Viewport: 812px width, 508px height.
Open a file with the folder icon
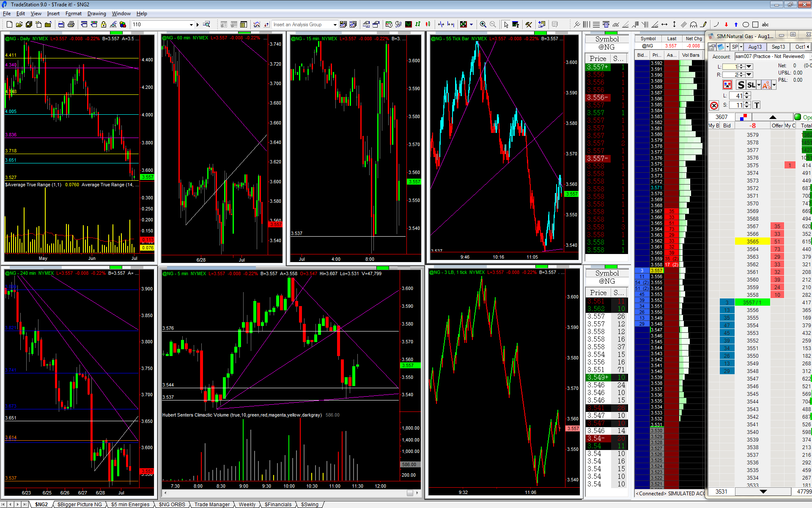19,25
